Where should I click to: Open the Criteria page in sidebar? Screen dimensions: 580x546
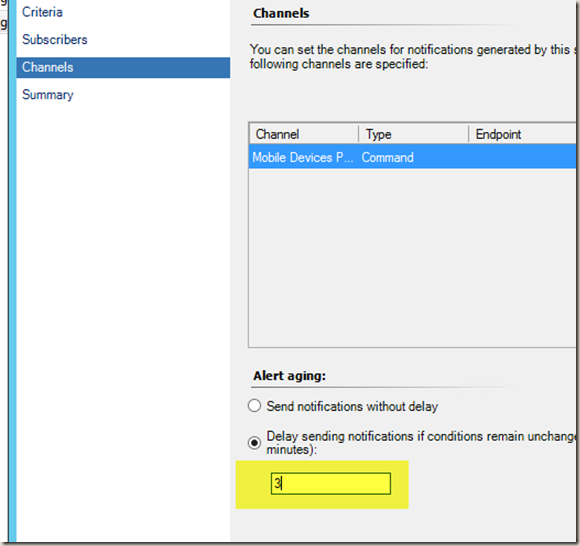coord(42,12)
